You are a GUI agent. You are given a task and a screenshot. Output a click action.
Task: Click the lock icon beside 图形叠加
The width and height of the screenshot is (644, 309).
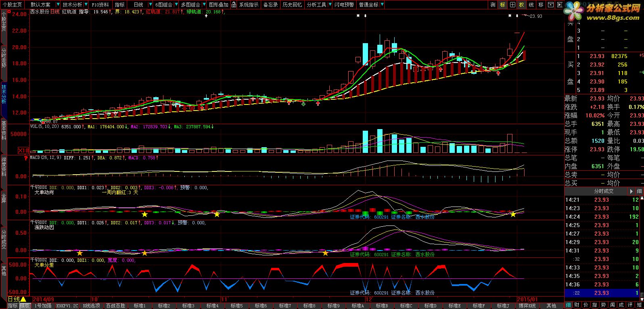(233, 5)
